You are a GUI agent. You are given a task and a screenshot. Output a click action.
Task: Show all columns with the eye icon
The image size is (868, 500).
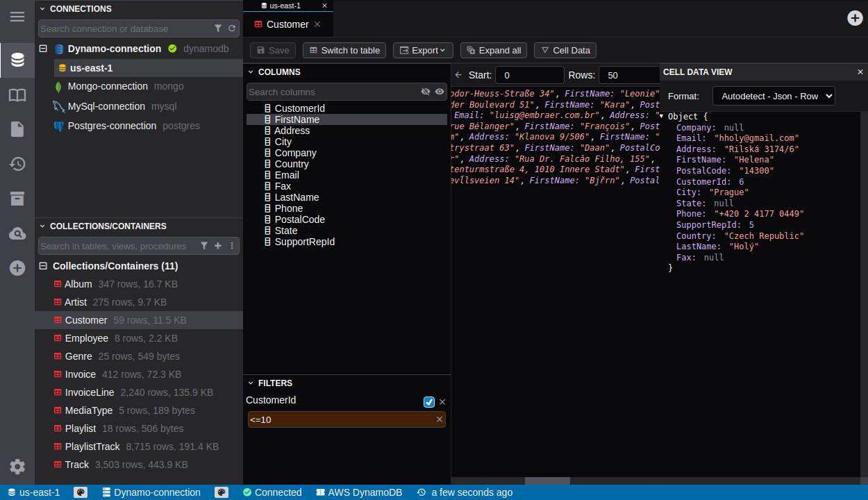[x=440, y=92]
